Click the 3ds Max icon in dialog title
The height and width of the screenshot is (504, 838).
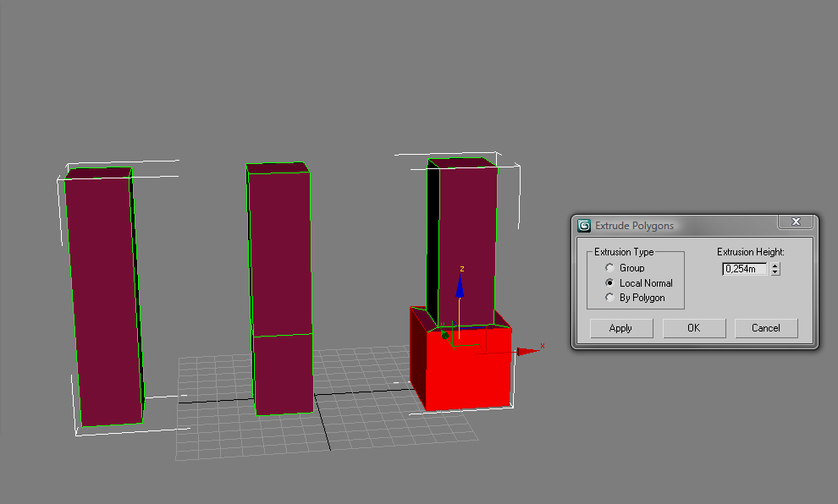[584, 226]
